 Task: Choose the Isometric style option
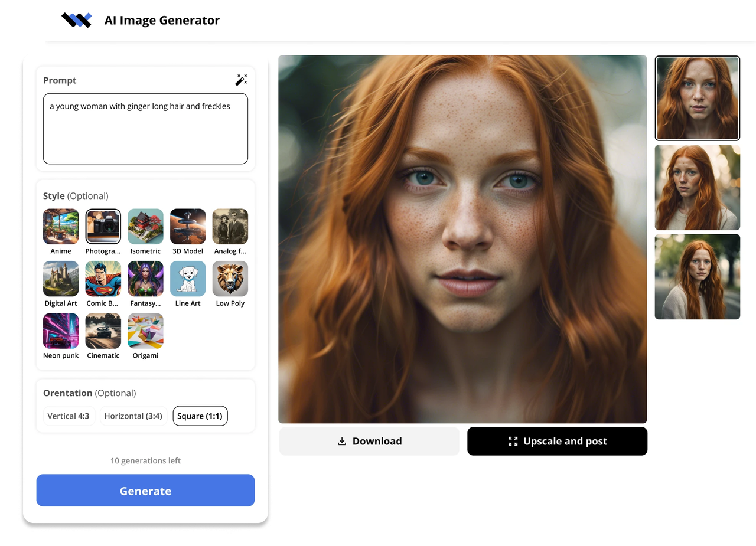[x=145, y=226]
